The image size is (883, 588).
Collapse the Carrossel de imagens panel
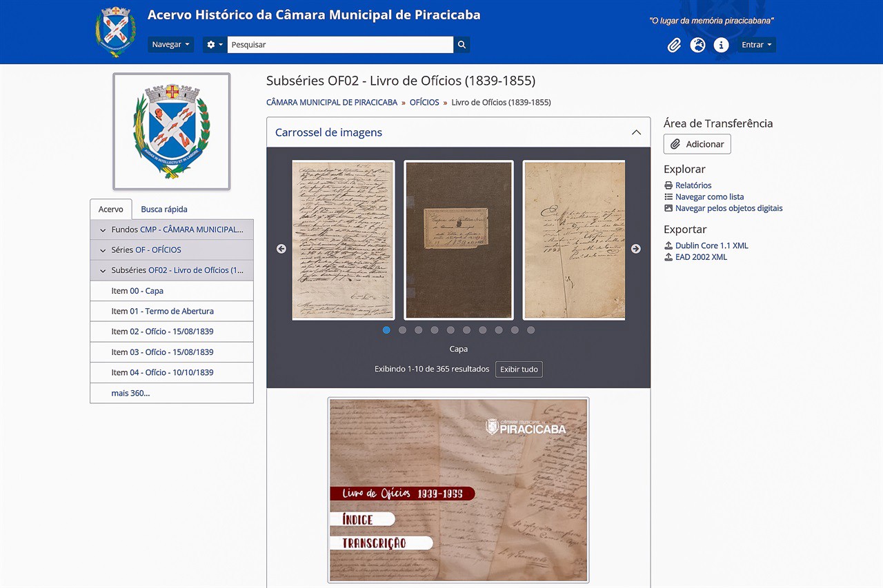pyautogui.click(x=635, y=132)
